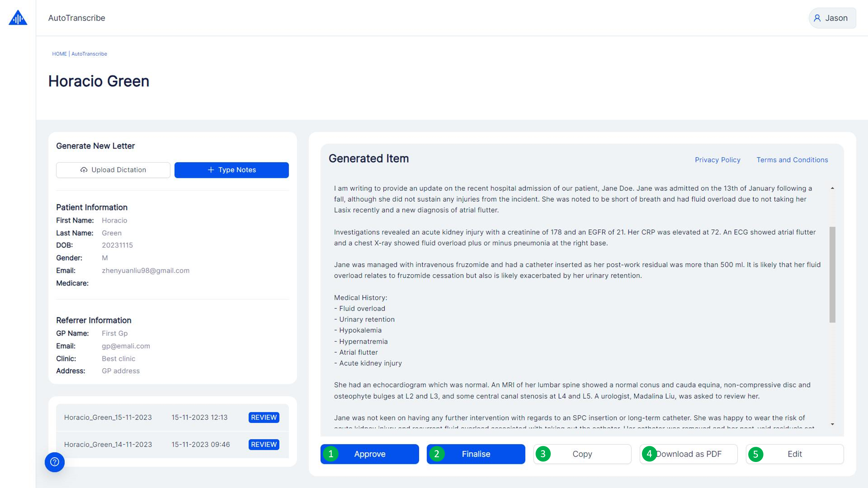
Task: Click the letter text scrollbar thumb
Action: [832, 274]
